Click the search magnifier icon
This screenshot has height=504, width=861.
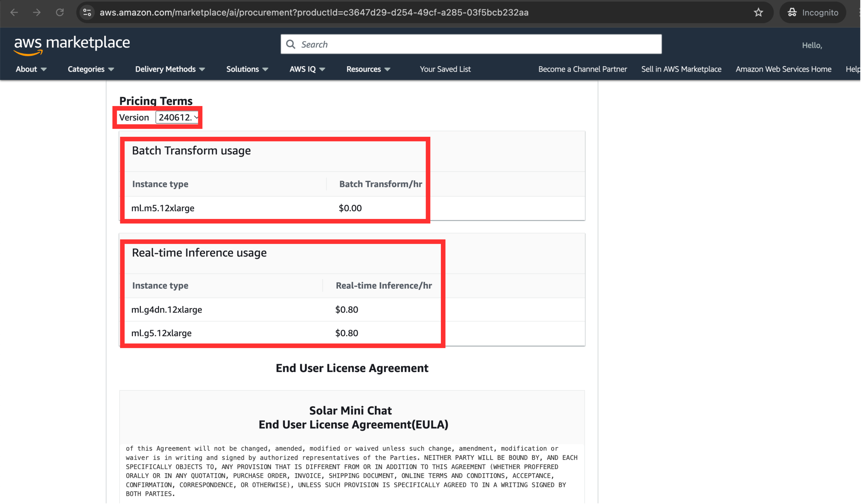[291, 45]
